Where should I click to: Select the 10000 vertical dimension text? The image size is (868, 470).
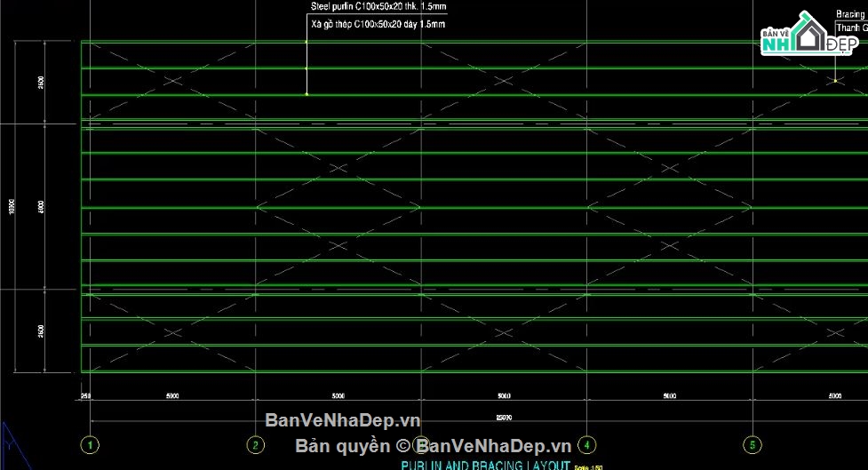click(12, 206)
